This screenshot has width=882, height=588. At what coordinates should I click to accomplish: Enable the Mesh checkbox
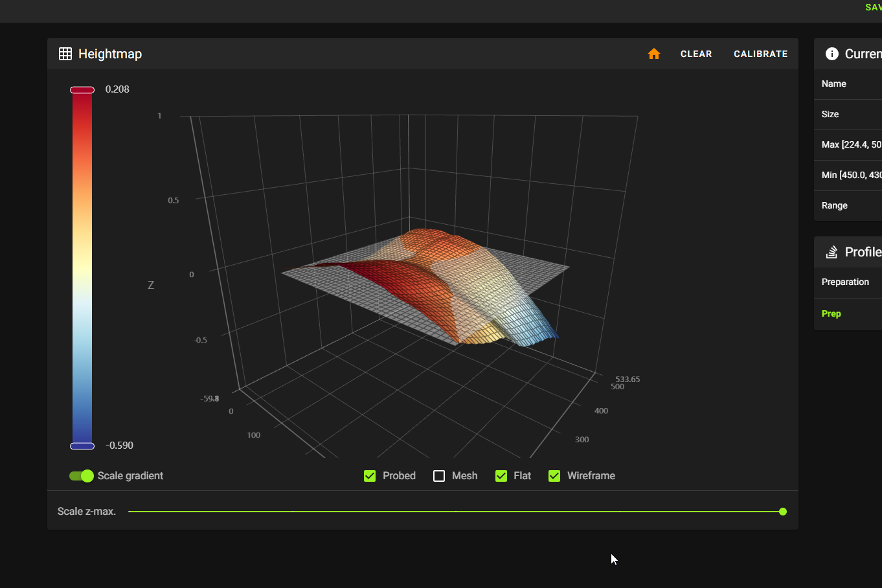tap(439, 476)
